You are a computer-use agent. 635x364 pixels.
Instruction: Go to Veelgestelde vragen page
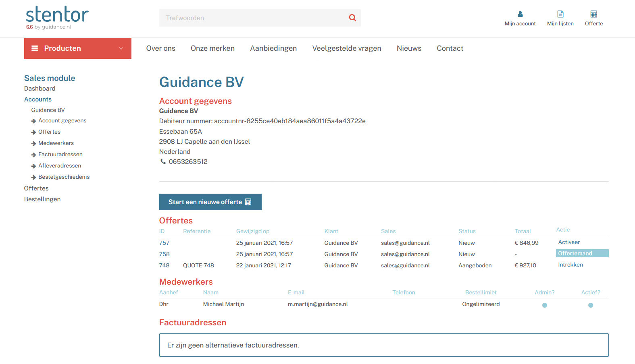346,48
